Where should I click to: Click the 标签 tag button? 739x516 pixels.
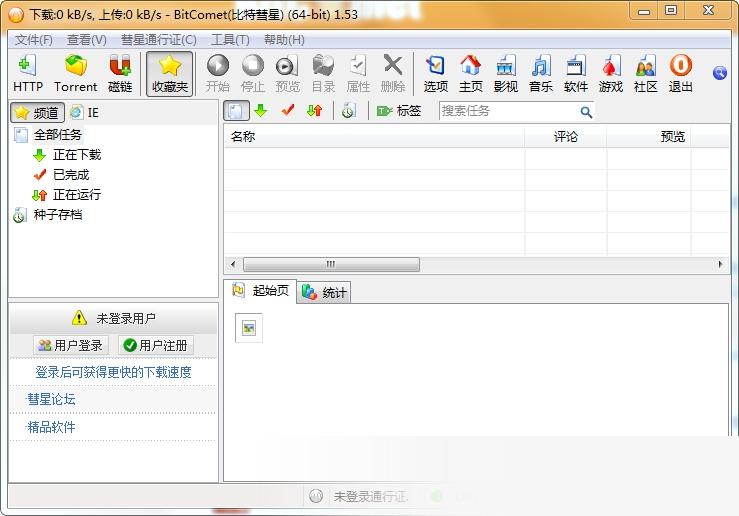tap(399, 111)
